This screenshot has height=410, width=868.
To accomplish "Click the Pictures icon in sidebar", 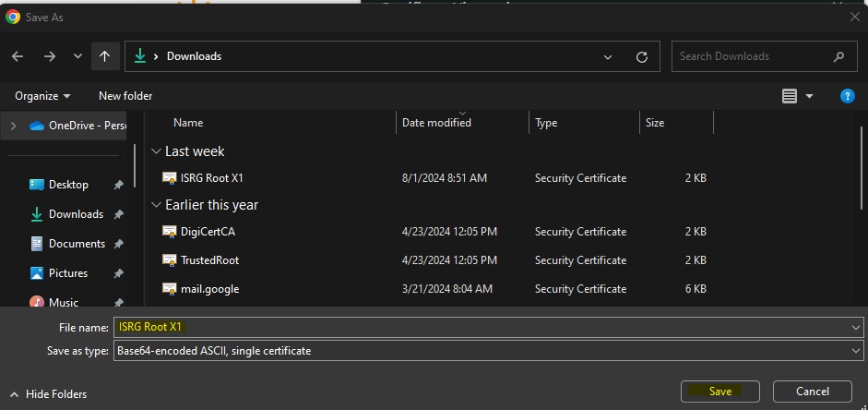I will (37, 273).
